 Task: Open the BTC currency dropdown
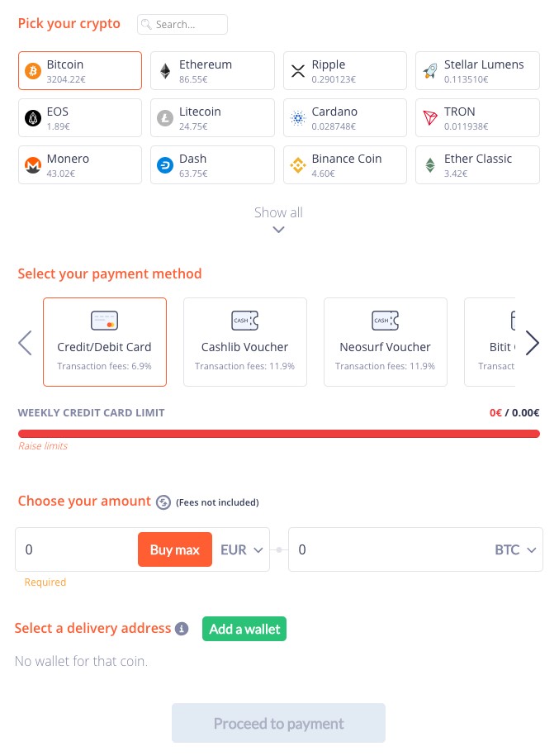pyautogui.click(x=515, y=549)
